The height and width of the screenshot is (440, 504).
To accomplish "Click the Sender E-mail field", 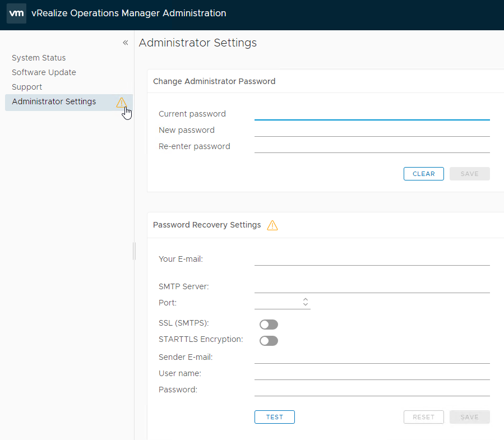I will (372, 358).
